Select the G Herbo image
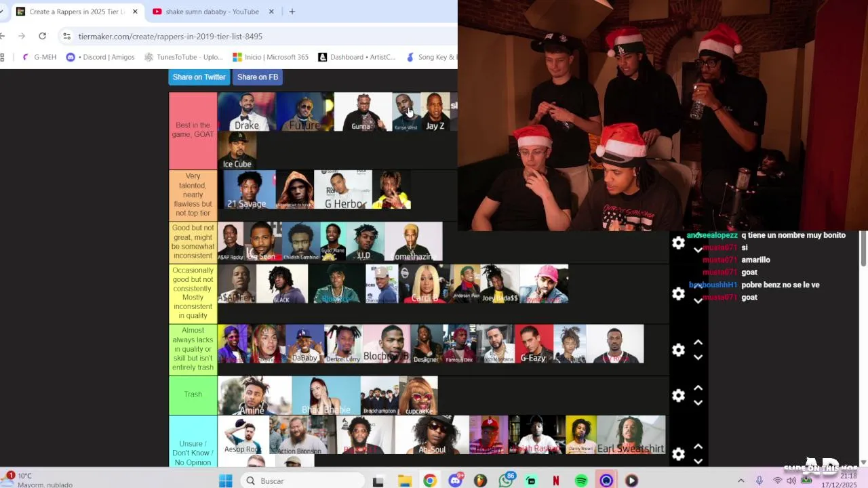 coord(343,189)
